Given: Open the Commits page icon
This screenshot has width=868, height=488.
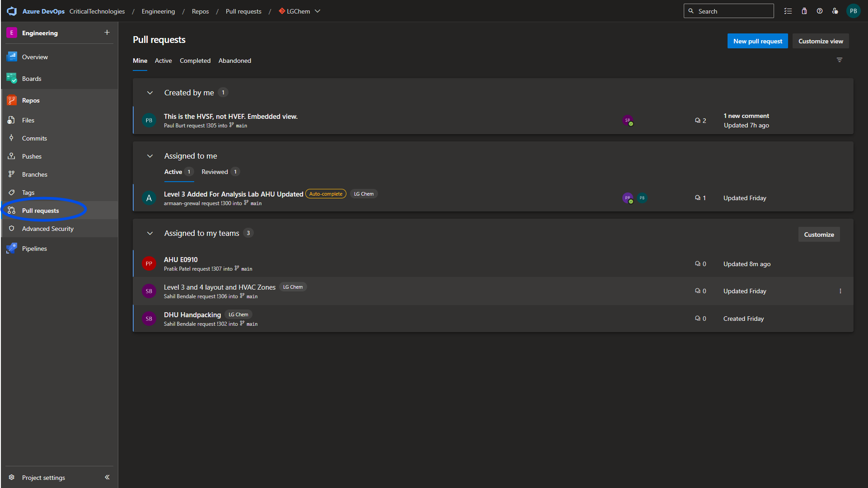Looking at the screenshot, I should [x=12, y=138].
